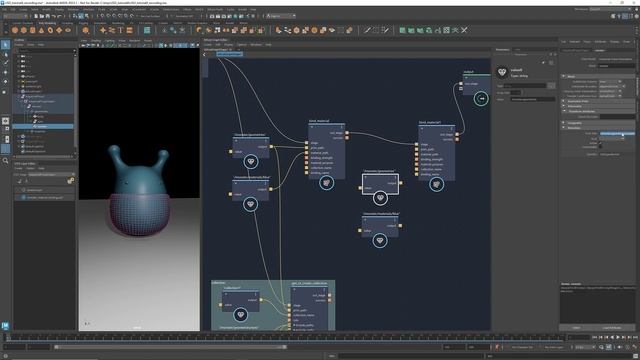Click the playback range slider bar

tap(170, 347)
